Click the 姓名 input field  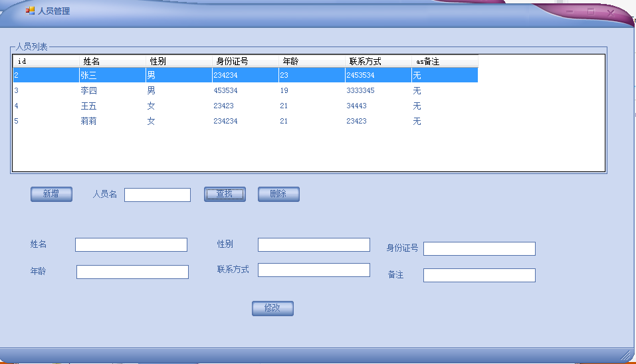[131, 245]
